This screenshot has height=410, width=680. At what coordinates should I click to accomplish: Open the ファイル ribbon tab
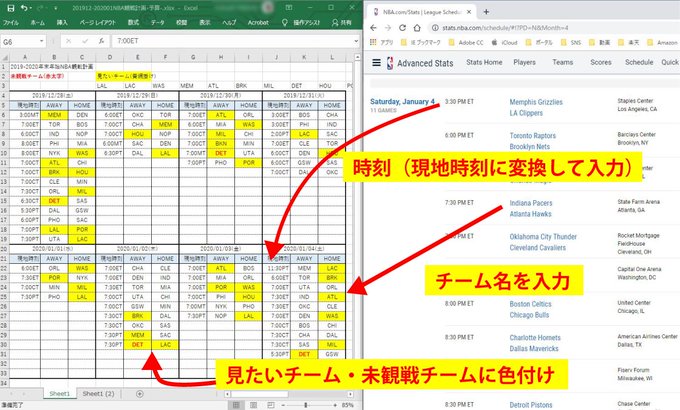(11, 23)
